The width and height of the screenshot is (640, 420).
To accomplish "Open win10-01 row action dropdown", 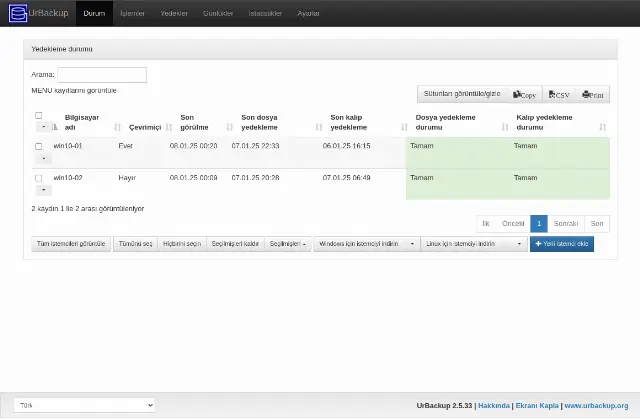I will coord(44,158).
